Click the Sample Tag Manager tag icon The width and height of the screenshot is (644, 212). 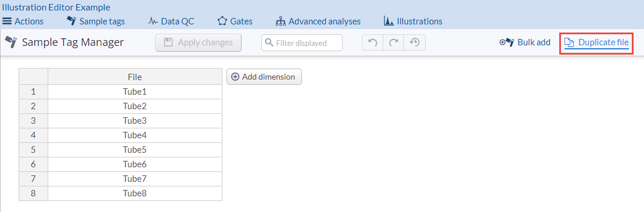11,41
